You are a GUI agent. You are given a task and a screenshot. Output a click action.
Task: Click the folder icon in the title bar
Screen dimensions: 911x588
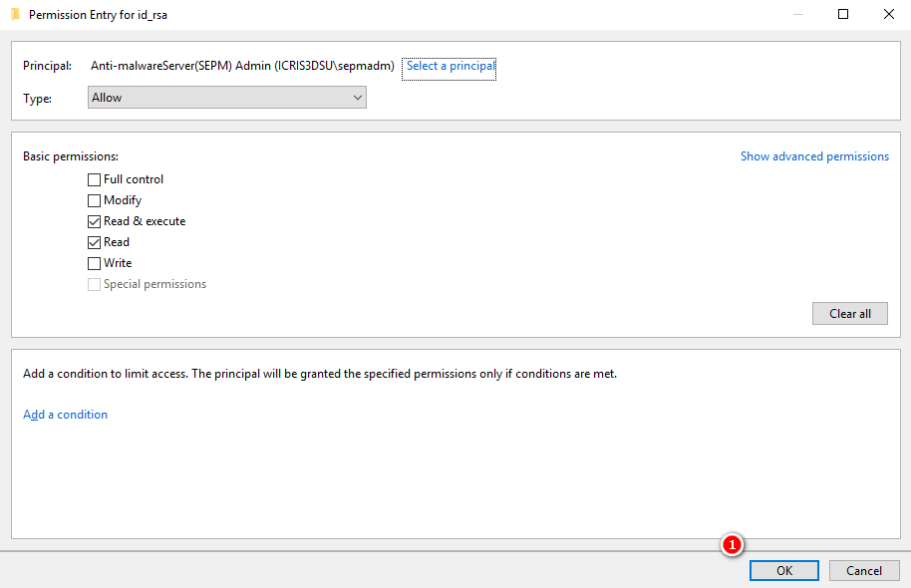click(x=15, y=15)
